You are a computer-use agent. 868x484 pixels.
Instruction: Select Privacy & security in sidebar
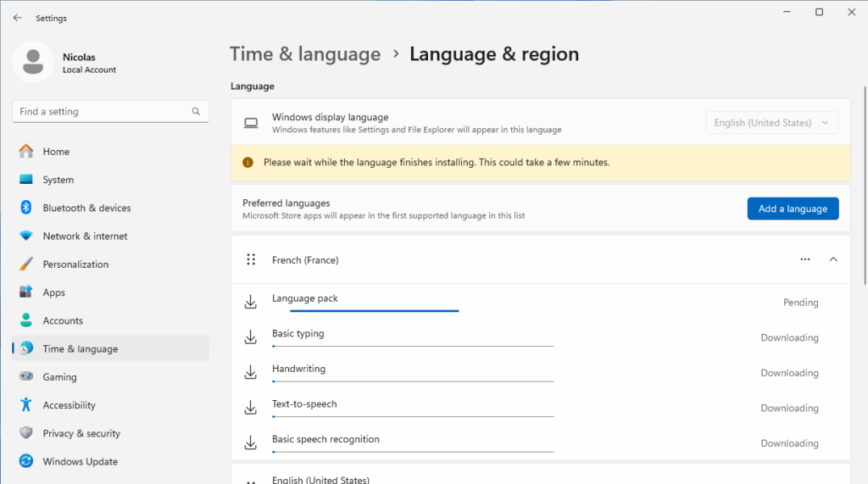pyautogui.click(x=111, y=433)
